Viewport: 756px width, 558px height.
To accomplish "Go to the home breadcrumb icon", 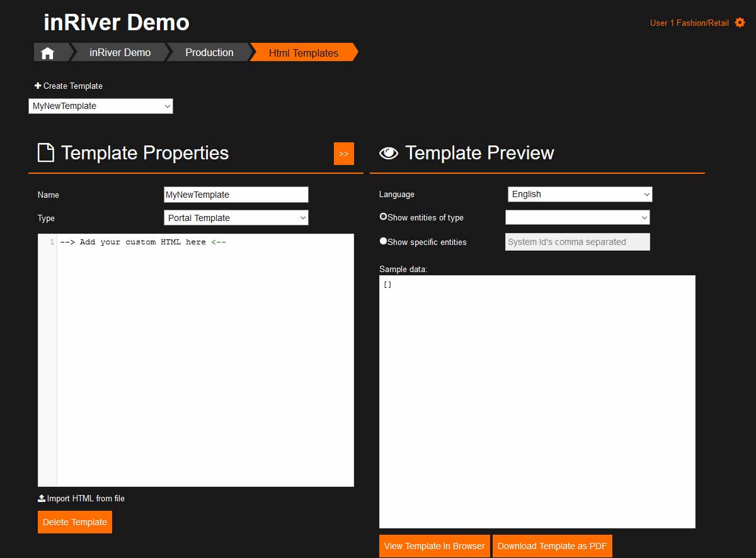I will [47, 53].
